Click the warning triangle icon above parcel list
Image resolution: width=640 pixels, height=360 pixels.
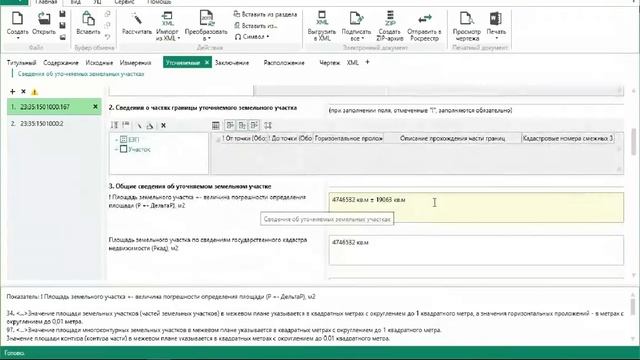coord(34,92)
